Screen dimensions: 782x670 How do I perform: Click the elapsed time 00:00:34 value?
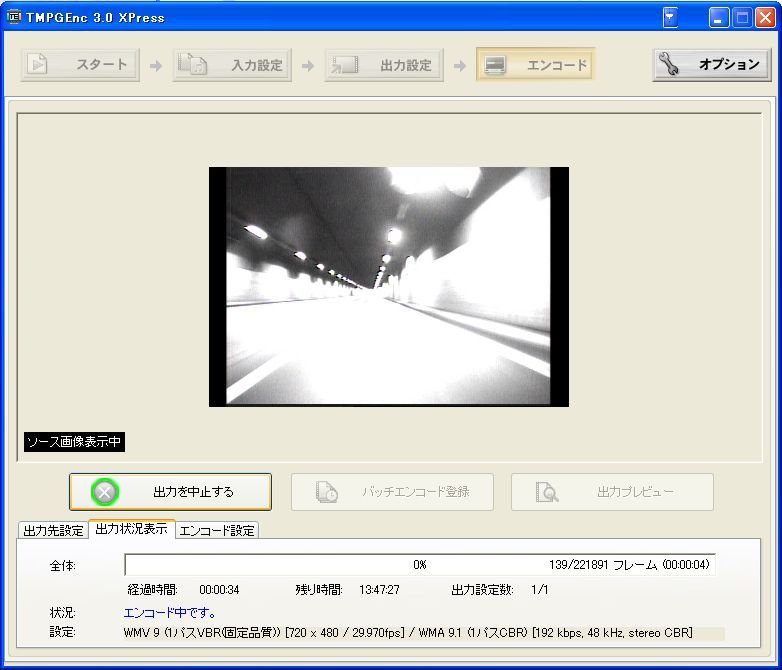coord(219,590)
